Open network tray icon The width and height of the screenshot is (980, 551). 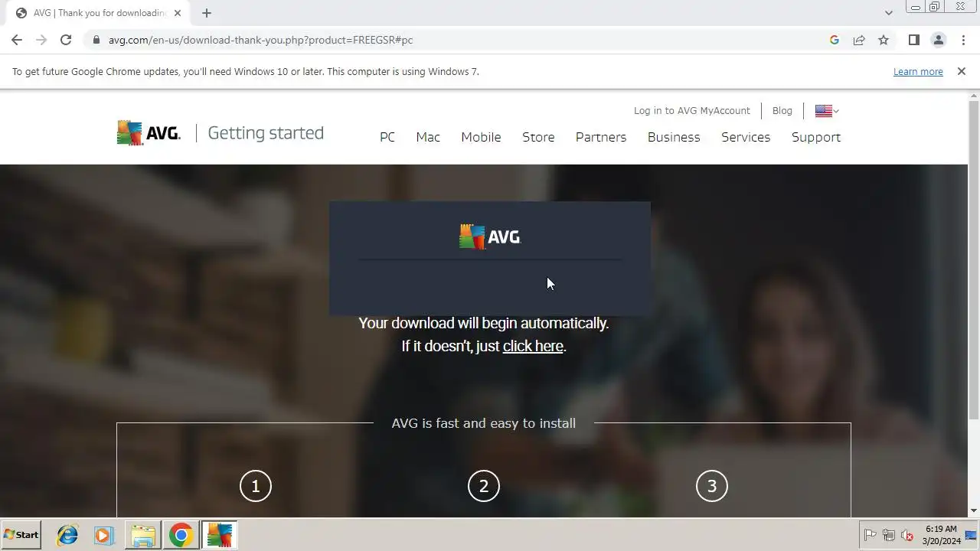(889, 535)
